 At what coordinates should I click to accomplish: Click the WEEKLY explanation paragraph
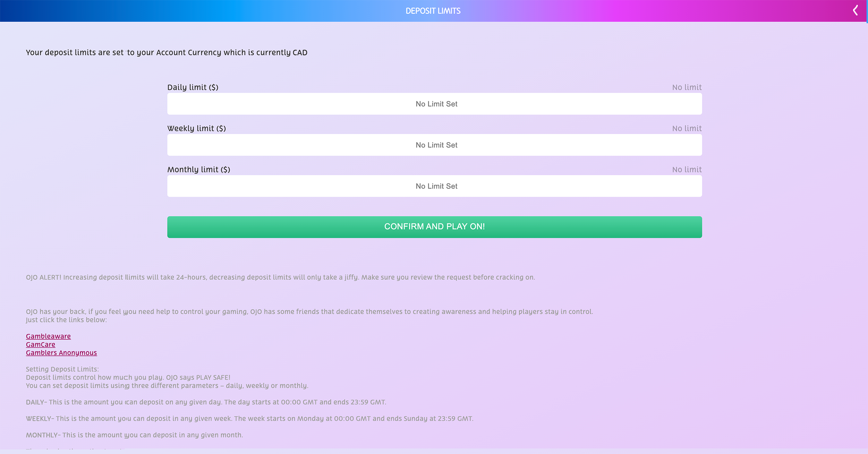click(249, 419)
